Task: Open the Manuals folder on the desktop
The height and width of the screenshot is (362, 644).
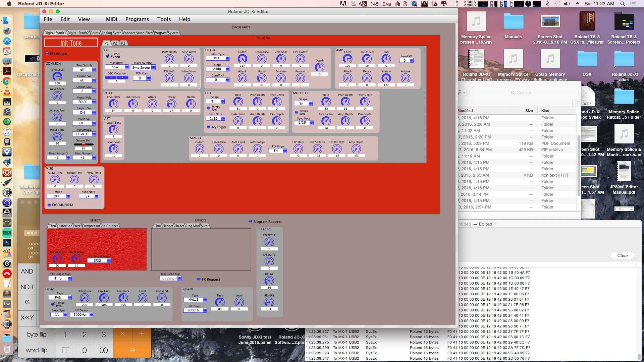Action: click(x=513, y=22)
